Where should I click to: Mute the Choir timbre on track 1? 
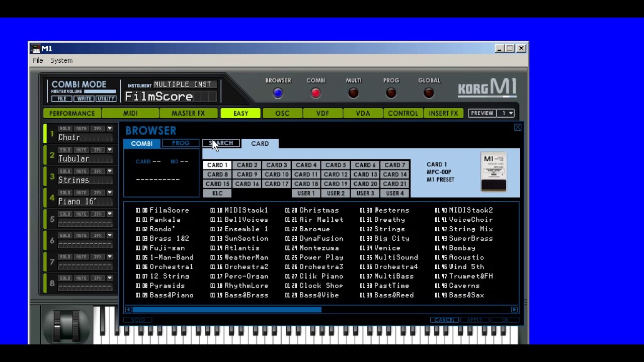pyautogui.click(x=81, y=129)
